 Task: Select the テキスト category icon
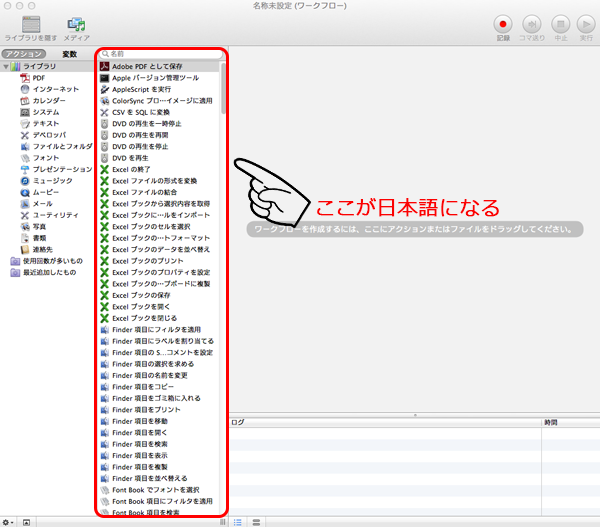(x=25, y=124)
